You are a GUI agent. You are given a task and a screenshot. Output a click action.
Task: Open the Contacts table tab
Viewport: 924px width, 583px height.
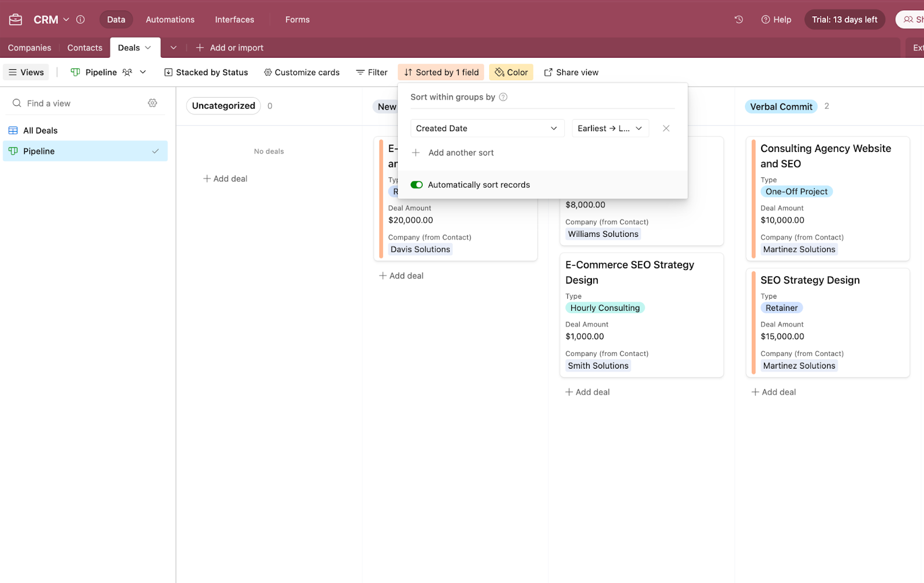pyautogui.click(x=85, y=48)
